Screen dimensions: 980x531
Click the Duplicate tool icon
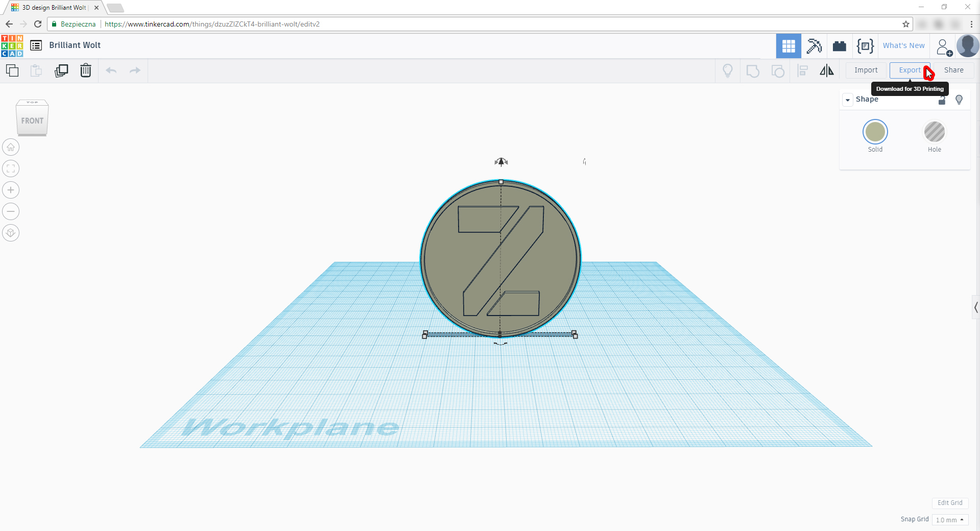(61, 70)
